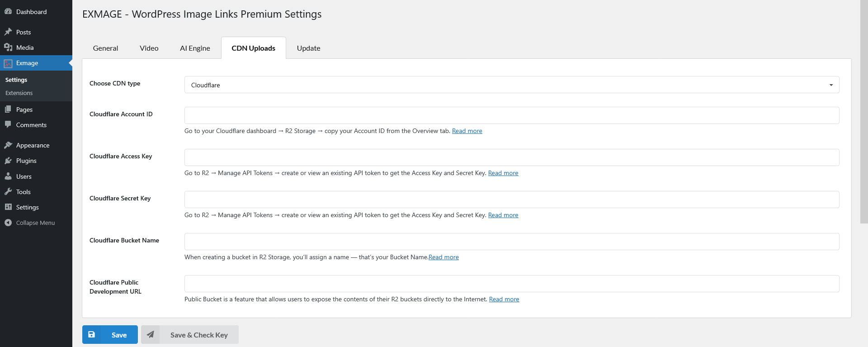Screen dimensions: 868x347
Task: Click the Pages icon in sidebar
Action: [x=8, y=109]
